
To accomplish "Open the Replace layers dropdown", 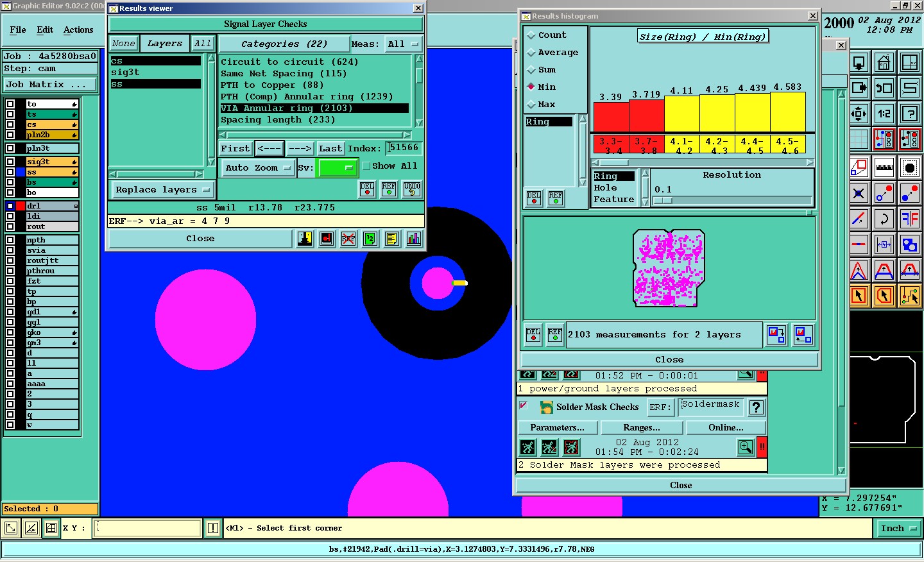I will pos(163,190).
